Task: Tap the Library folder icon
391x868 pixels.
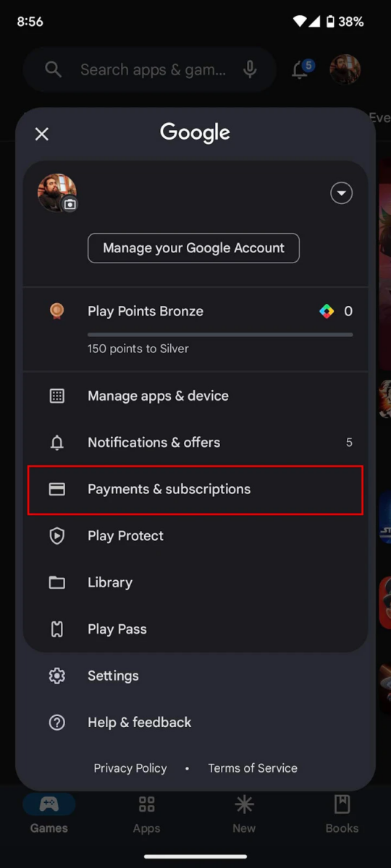Action: click(x=56, y=582)
